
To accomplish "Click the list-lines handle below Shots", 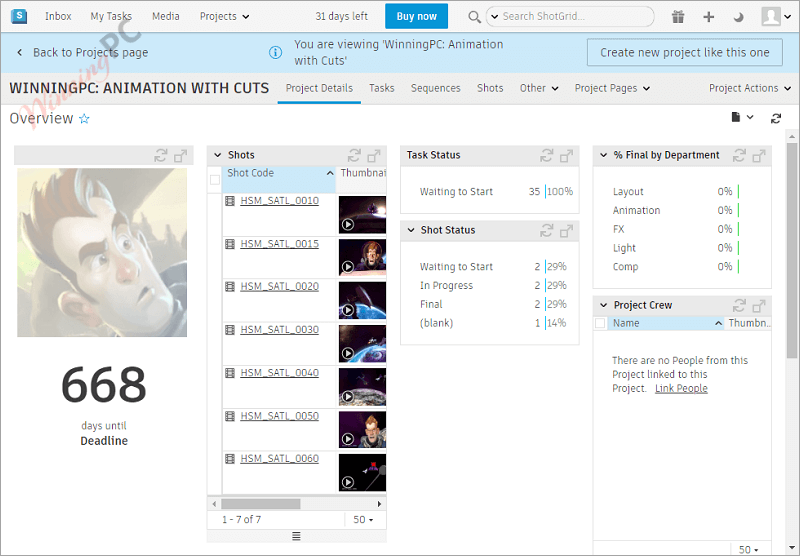I will click(296, 536).
